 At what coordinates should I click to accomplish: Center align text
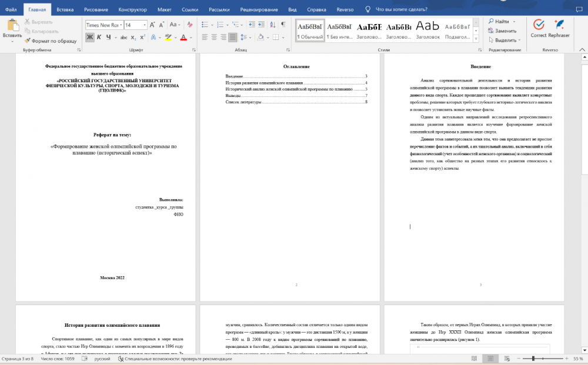(x=214, y=37)
